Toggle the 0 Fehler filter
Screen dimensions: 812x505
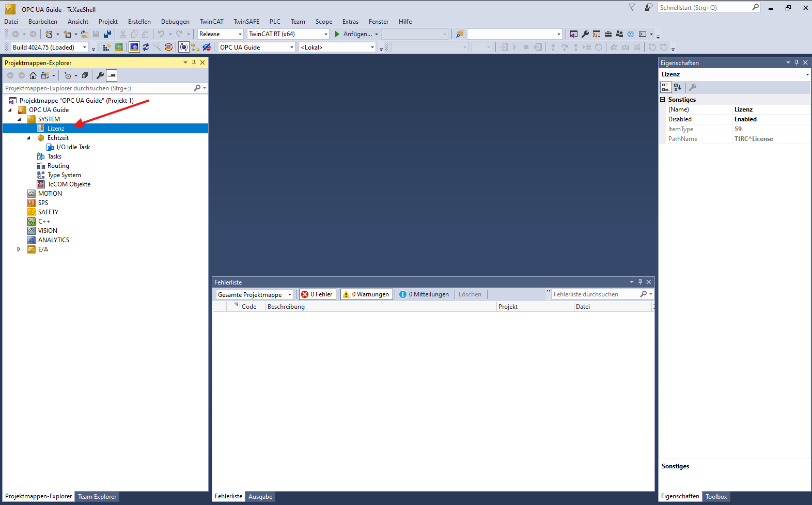(x=318, y=294)
